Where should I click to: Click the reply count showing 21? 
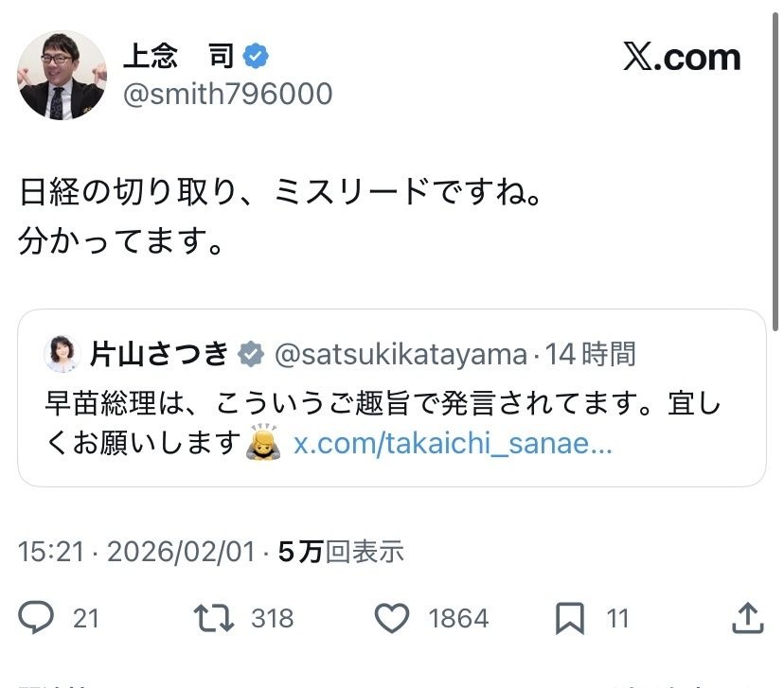tap(85, 617)
